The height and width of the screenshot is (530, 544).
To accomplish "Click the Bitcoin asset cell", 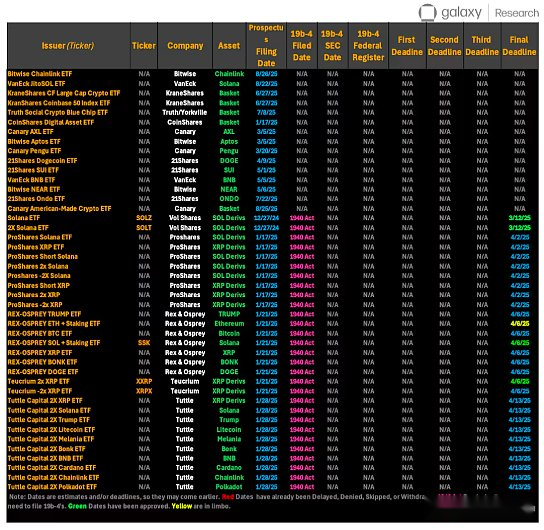I will pyautogui.click(x=229, y=333).
